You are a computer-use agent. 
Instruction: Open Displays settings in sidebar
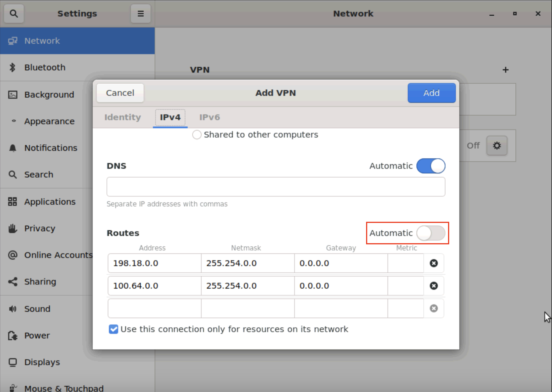click(77, 362)
